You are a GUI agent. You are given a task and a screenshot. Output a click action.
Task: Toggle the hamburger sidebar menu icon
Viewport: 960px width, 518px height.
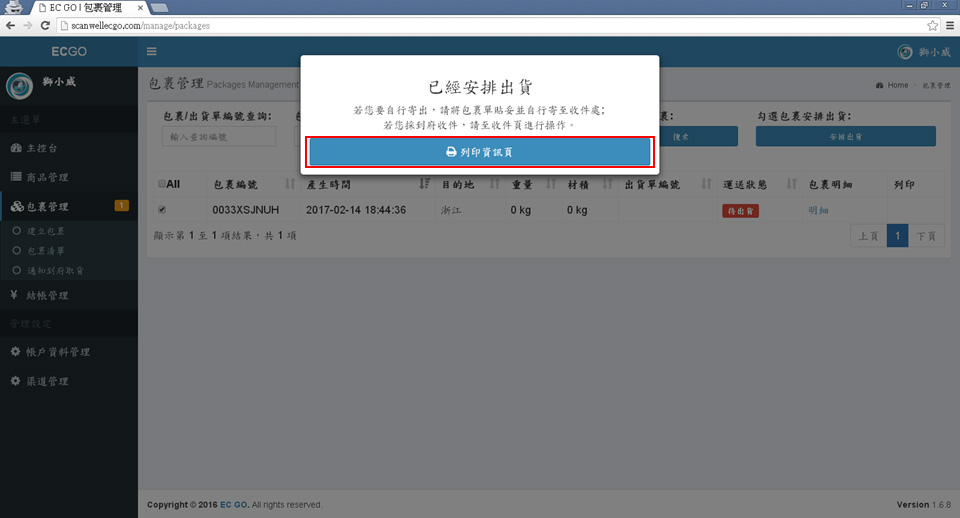pyautogui.click(x=152, y=52)
